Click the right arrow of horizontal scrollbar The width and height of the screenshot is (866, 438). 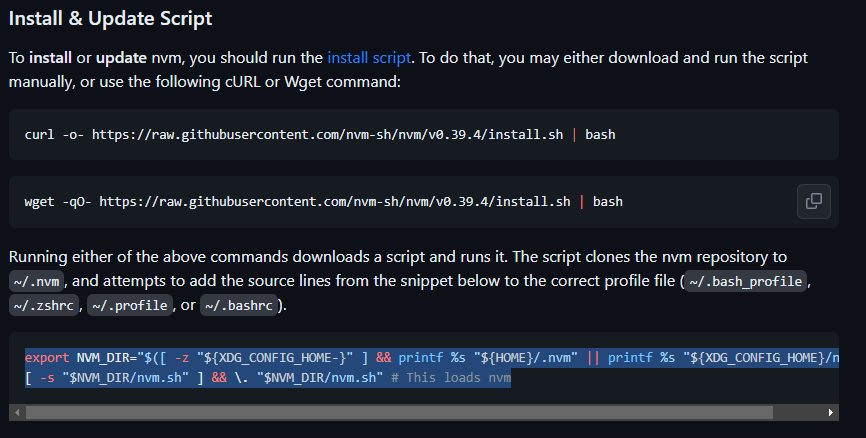831,413
